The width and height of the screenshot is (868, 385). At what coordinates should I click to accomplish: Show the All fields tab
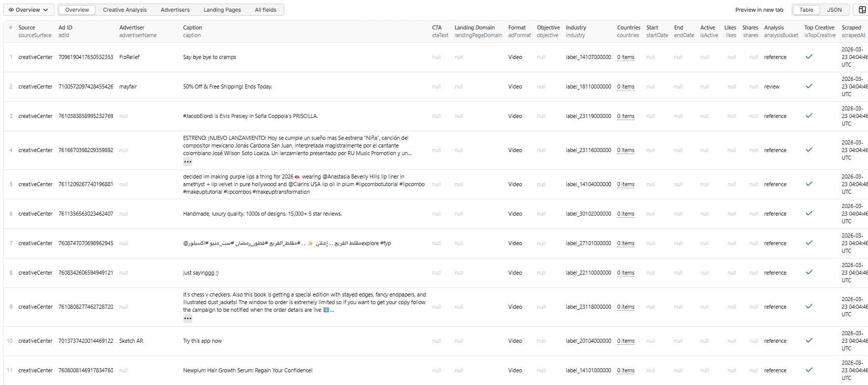click(x=266, y=10)
